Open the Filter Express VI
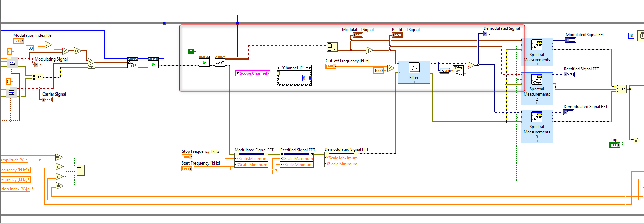Screen dimensions: 644x223 (414, 72)
